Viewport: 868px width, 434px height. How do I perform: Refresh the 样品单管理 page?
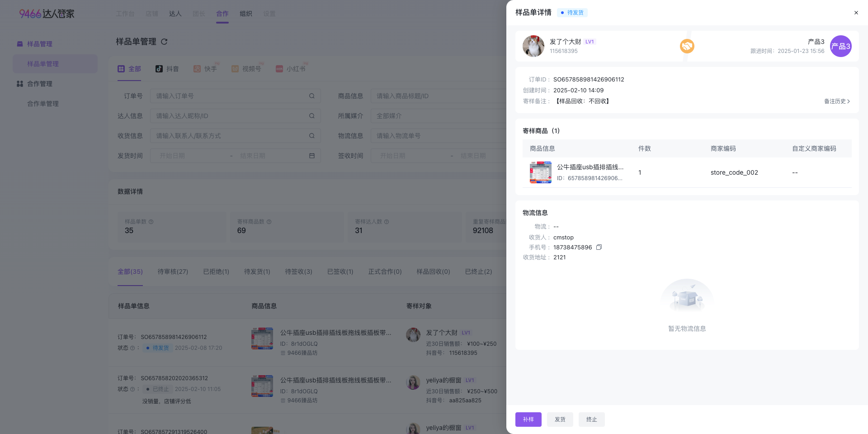pyautogui.click(x=164, y=42)
